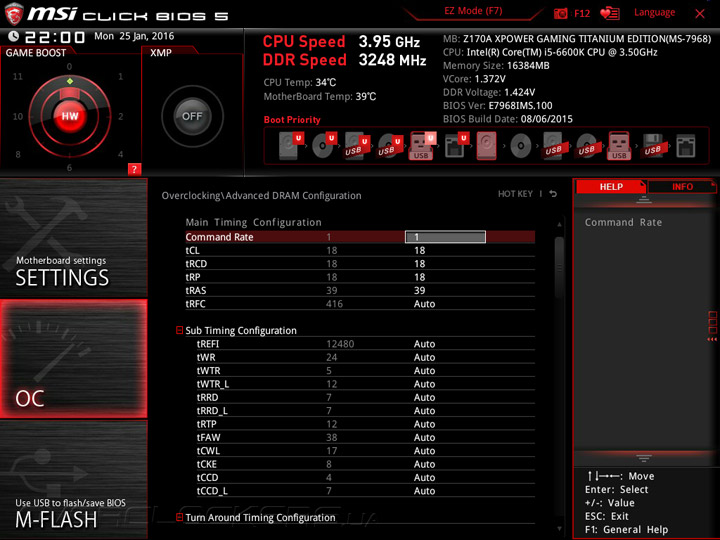Select the UEFI USB hard disk boot icon

coord(357,146)
